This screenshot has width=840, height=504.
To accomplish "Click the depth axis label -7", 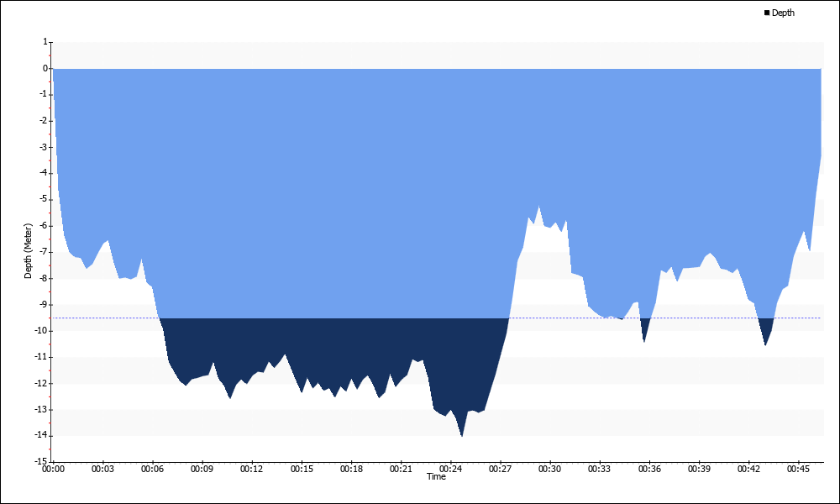I will pyautogui.click(x=44, y=252).
